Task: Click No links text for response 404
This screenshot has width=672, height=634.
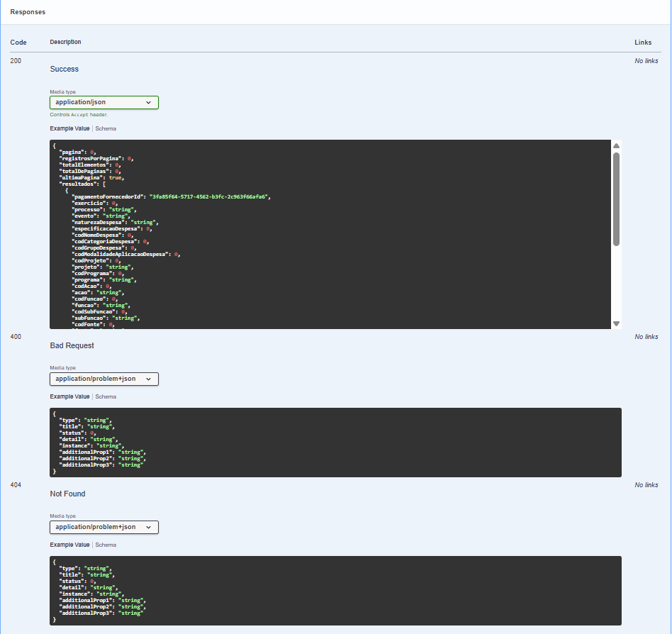Action: [646, 485]
